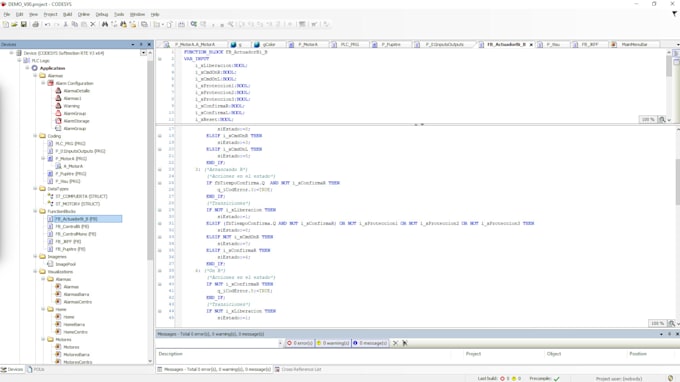
Task: Collapse the Application tree node
Action: click(x=27, y=68)
